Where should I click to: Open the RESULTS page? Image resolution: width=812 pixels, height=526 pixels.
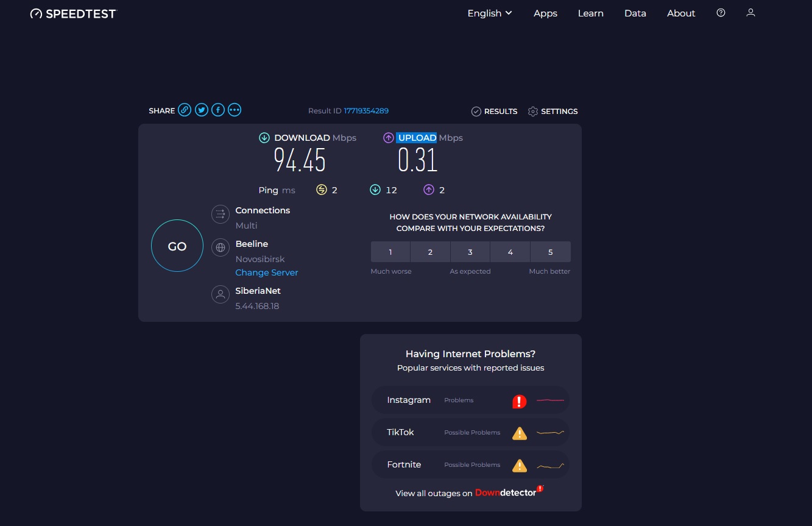point(494,112)
